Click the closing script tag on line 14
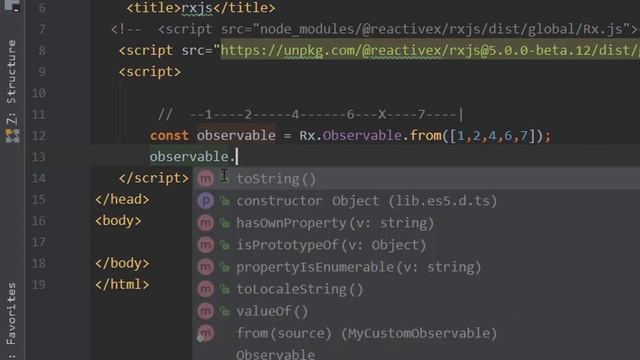This screenshot has height=360, width=640. click(153, 178)
